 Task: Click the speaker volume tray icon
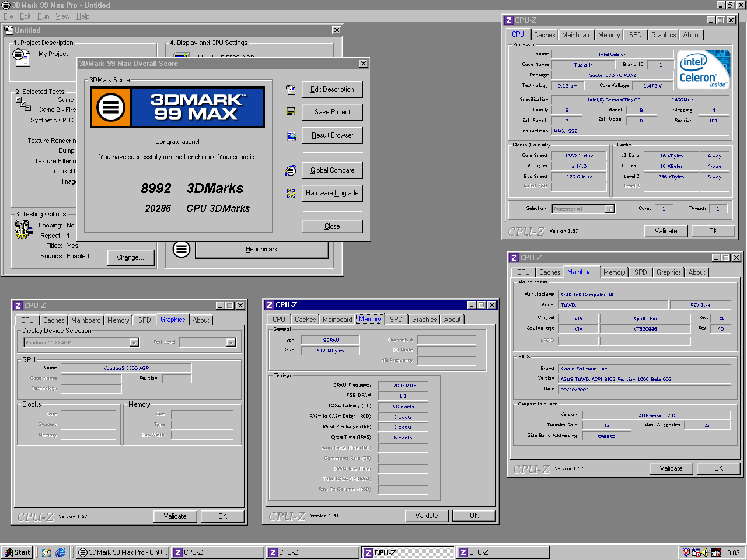[705, 552]
